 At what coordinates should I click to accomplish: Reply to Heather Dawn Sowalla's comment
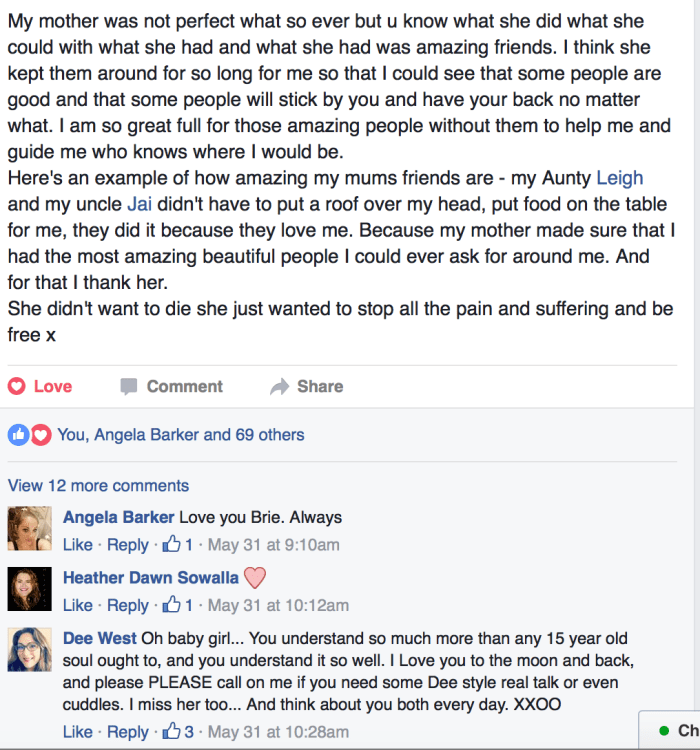pyautogui.click(x=127, y=605)
